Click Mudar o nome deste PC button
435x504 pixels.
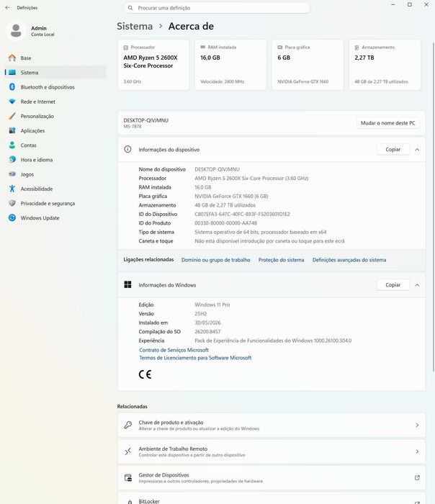[387, 123]
